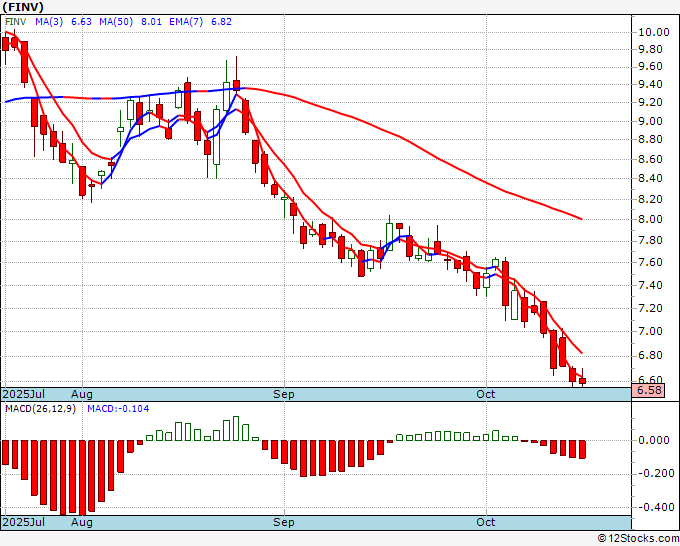Click the 8.60 price axis label
Viewport: 680px width, 546px height.
coord(651,159)
